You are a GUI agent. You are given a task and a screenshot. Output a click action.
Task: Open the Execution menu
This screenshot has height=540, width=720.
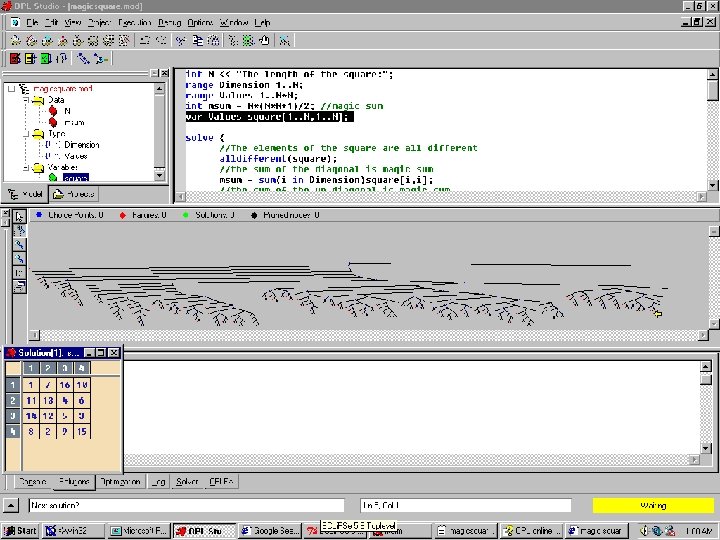point(134,21)
